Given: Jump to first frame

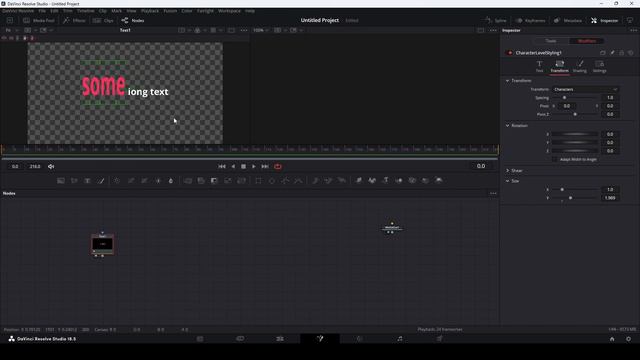Looking at the screenshot, I should click(x=222, y=167).
